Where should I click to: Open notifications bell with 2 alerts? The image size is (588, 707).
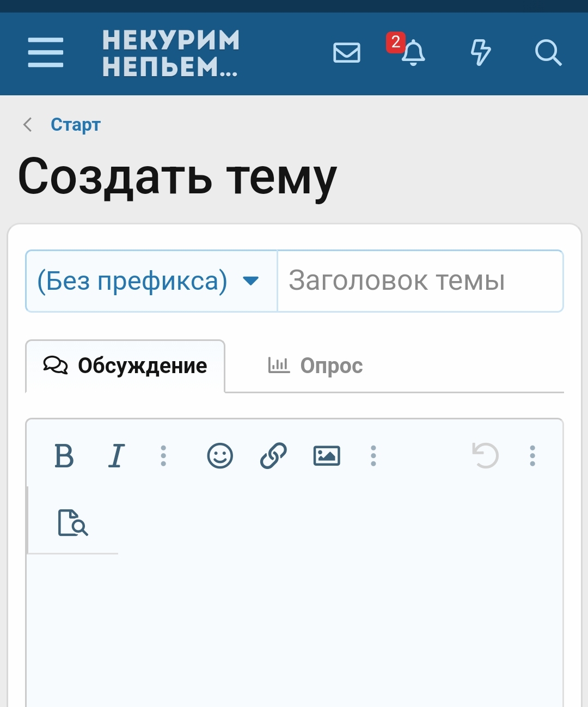tap(413, 53)
